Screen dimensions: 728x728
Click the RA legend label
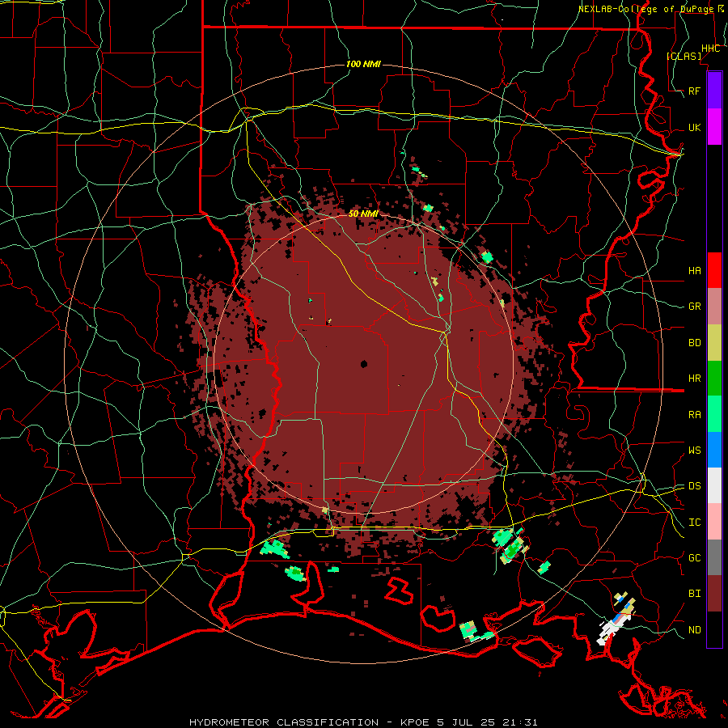click(x=695, y=415)
